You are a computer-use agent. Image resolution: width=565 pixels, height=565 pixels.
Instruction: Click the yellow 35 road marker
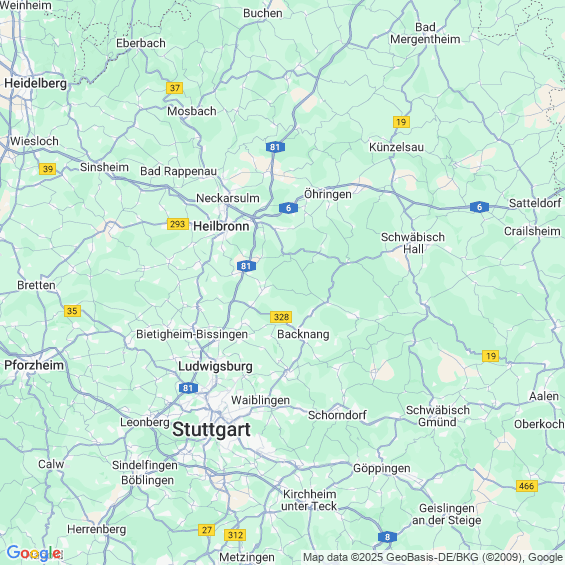(72, 311)
